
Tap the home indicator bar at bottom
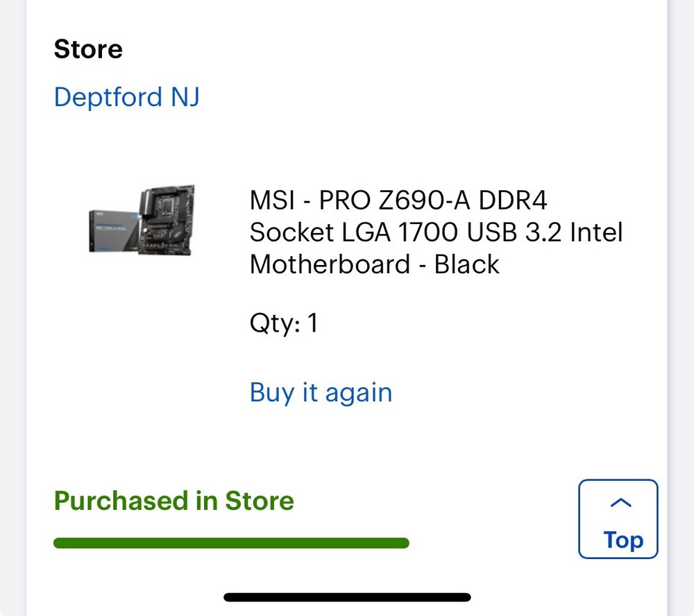(347, 597)
